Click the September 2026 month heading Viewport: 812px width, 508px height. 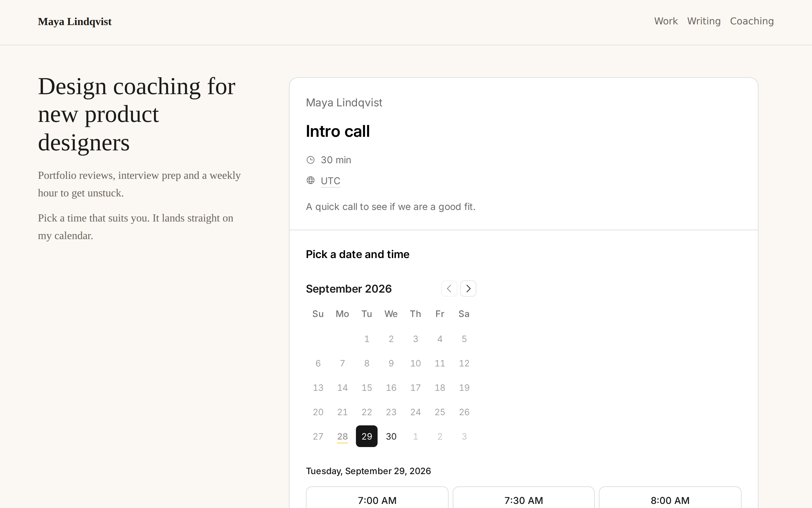pyautogui.click(x=349, y=289)
